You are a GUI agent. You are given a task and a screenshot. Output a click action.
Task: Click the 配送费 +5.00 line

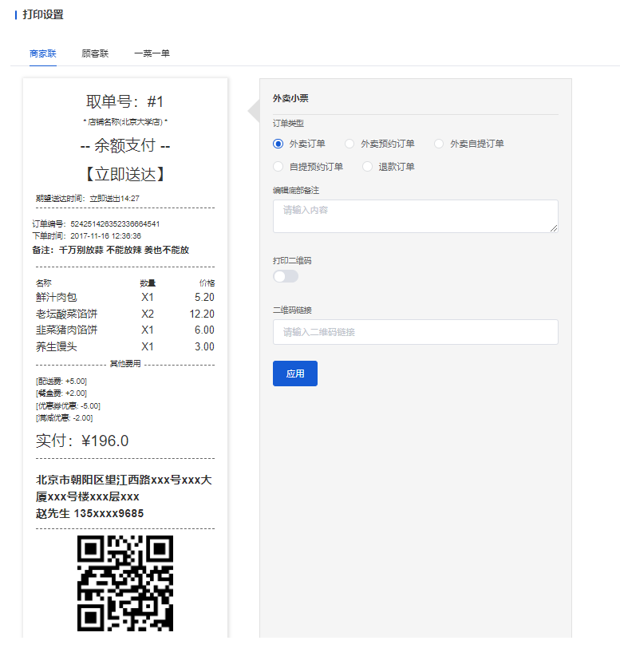(61, 381)
